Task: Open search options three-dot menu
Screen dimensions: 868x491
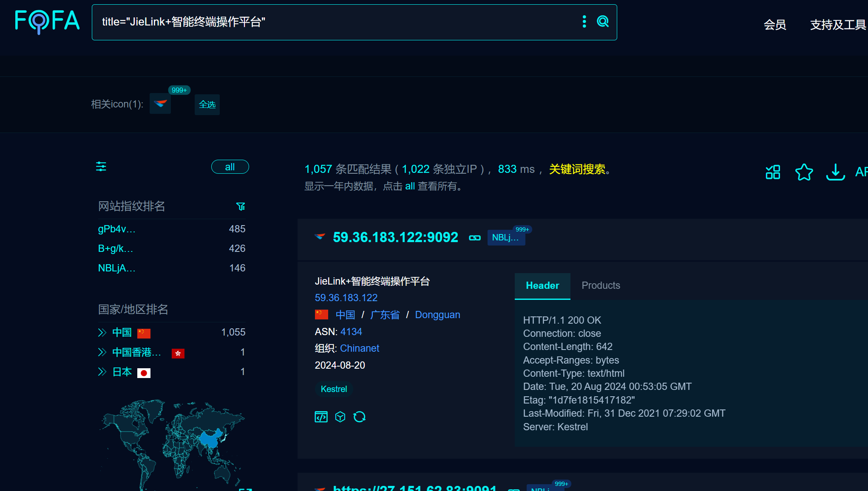Action: [584, 22]
